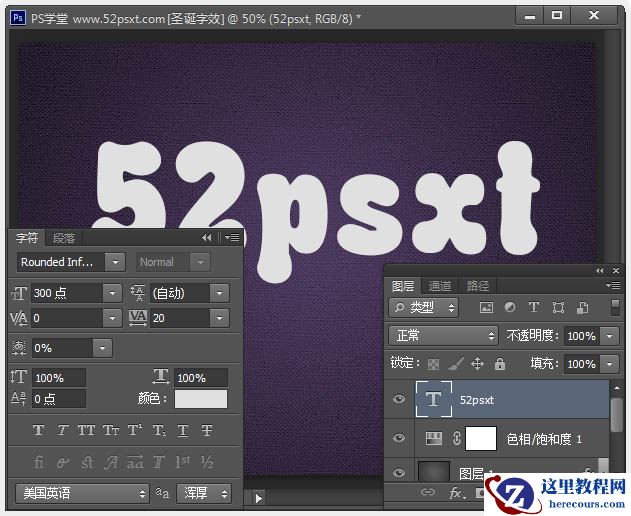The image size is (631, 516).
Task: Close the layers panel group
Action: click(x=616, y=270)
